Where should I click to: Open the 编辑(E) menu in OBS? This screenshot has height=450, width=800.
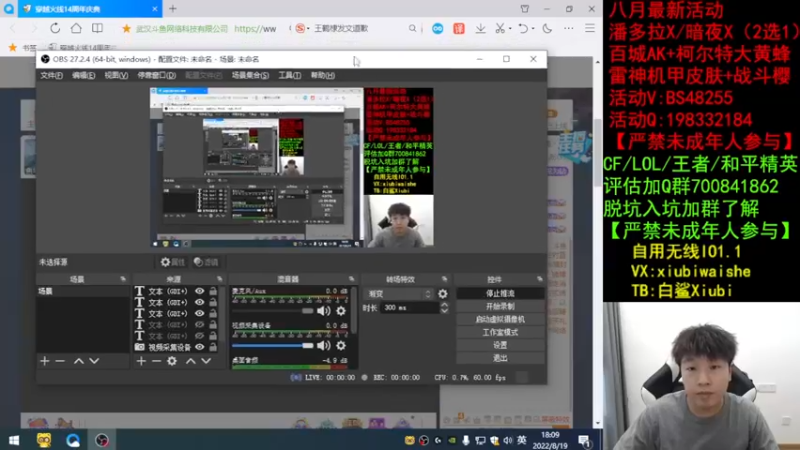coord(83,76)
